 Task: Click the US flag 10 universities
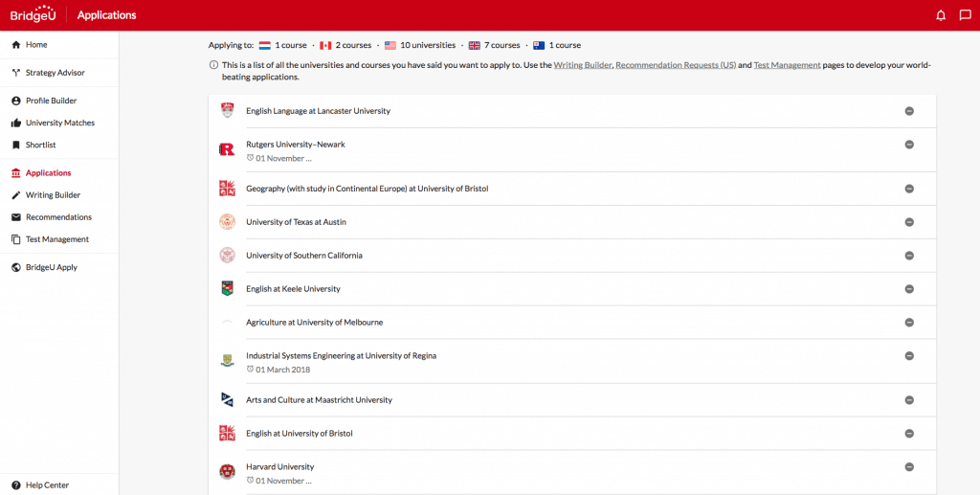[420, 45]
